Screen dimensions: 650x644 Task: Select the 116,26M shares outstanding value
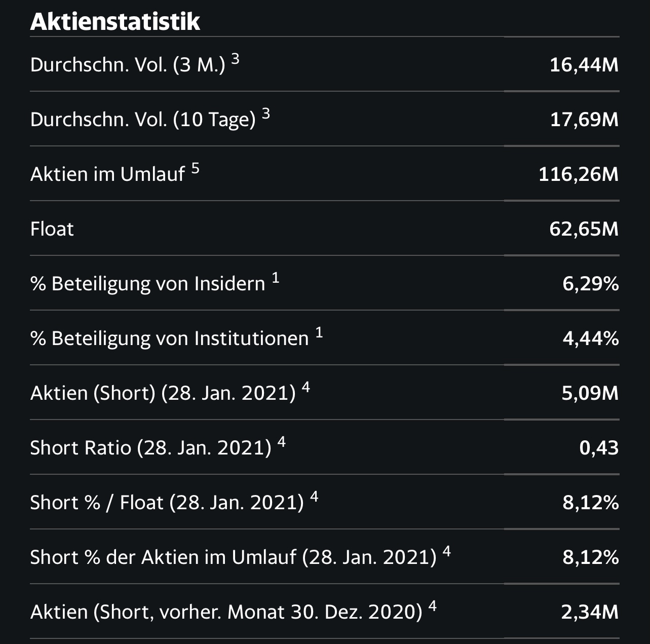pyautogui.click(x=578, y=174)
